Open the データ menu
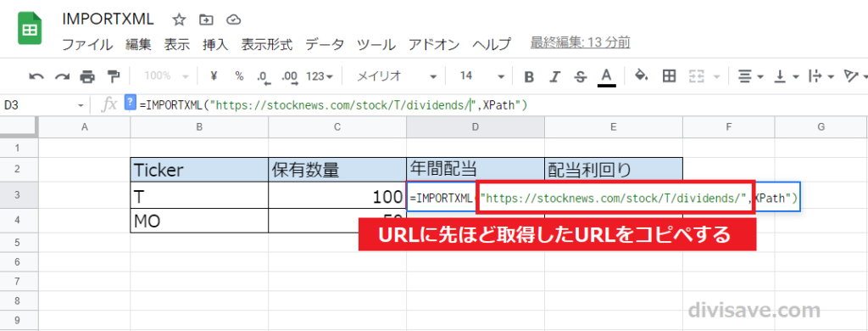This screenshot has width=868, height=331. click(325, 44)
